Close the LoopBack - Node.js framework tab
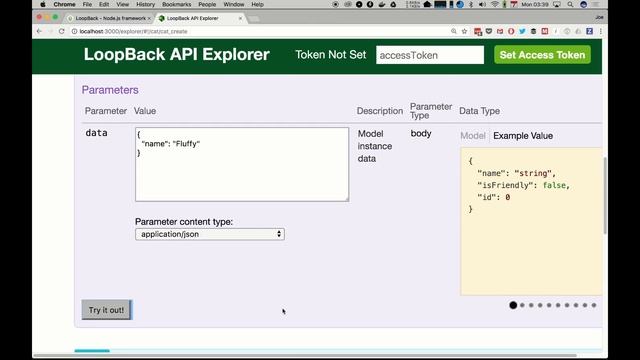This screenshot has height=360, width=640. 149,18
